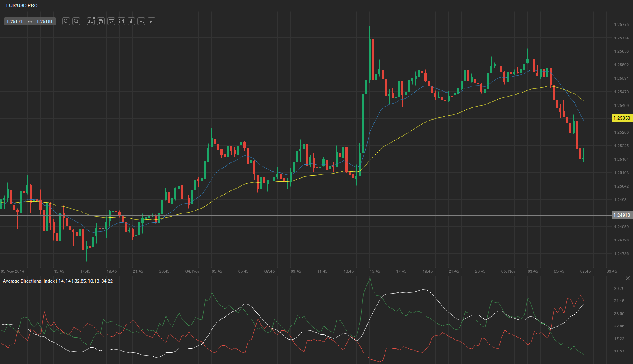Image resolution: width=633 pixels, height=364 pixels.
Task: Click the 1.25714 price axis label
Action: tap(621, 38)
